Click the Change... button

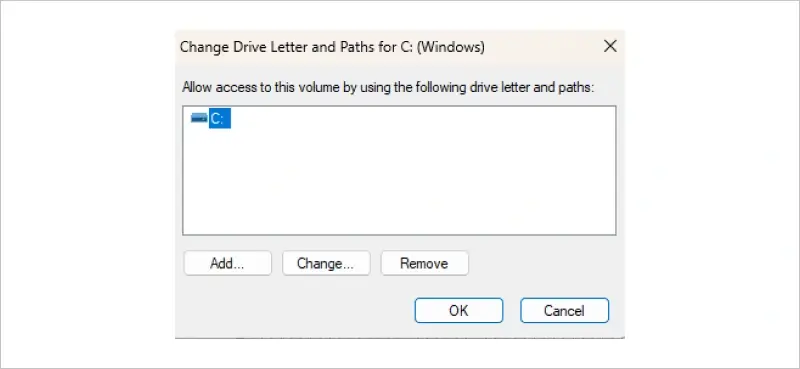click(x=326, y=263)
